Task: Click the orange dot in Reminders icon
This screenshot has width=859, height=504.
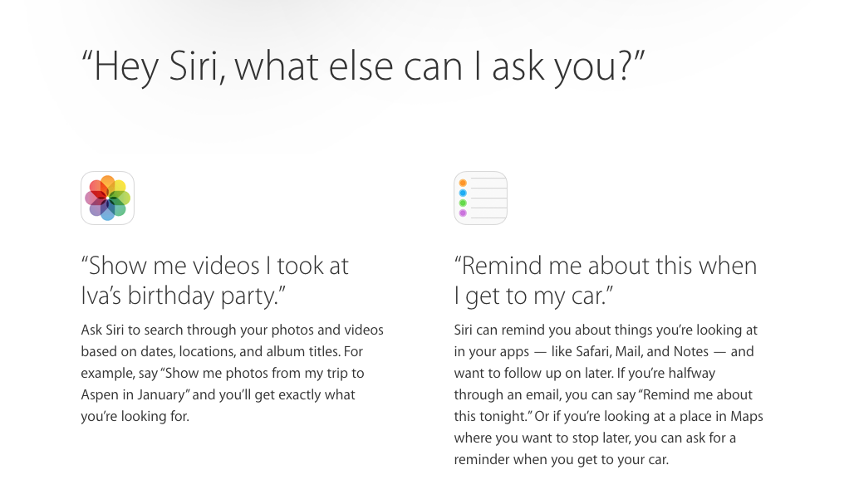Action: pos(463,183)
